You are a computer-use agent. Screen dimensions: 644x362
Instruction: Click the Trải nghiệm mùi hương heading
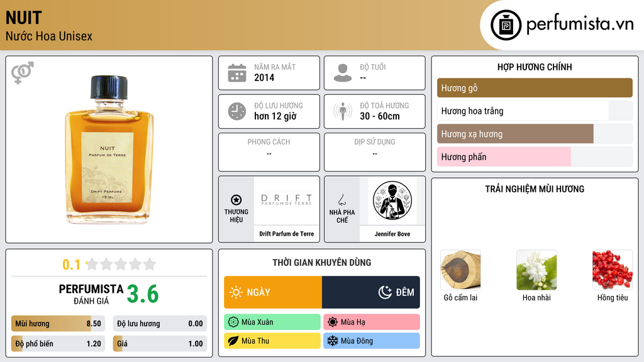535,189
